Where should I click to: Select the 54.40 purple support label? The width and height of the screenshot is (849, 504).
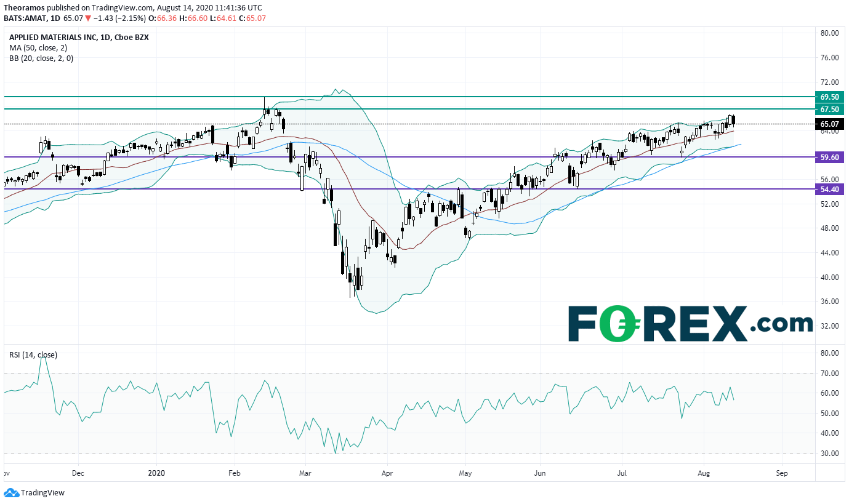(x=829, y=189)
